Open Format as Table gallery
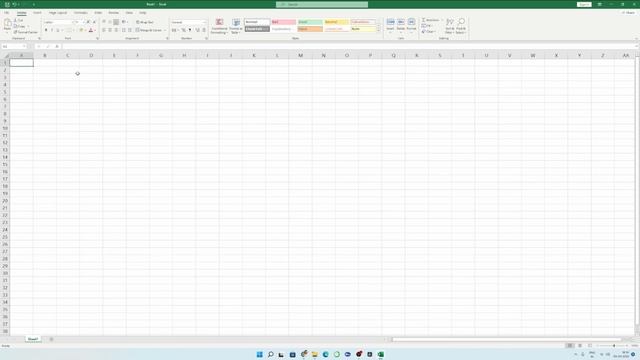Screen dimensions: 640x360 (x=236, y=26)
